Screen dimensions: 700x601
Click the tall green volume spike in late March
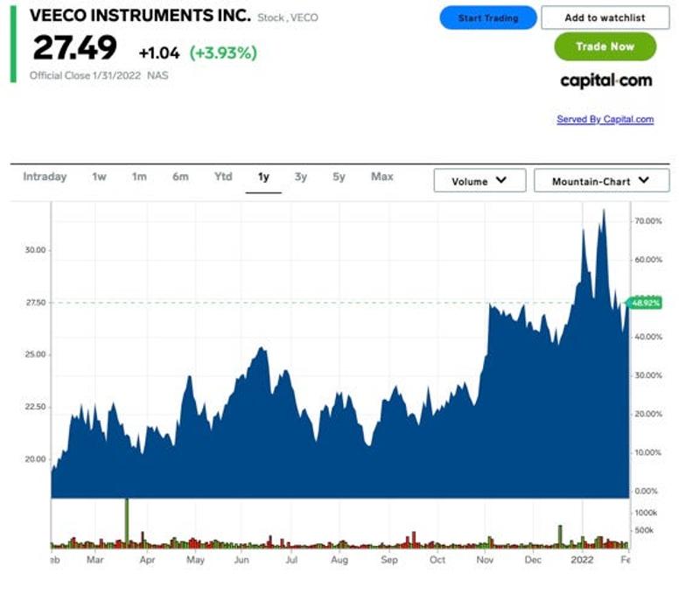[127, 523]
